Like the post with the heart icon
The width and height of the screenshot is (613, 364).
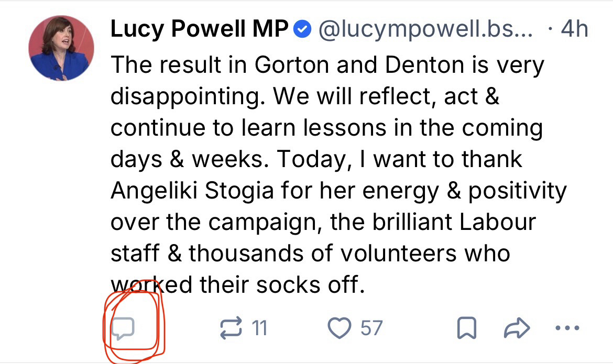[338, 328]
